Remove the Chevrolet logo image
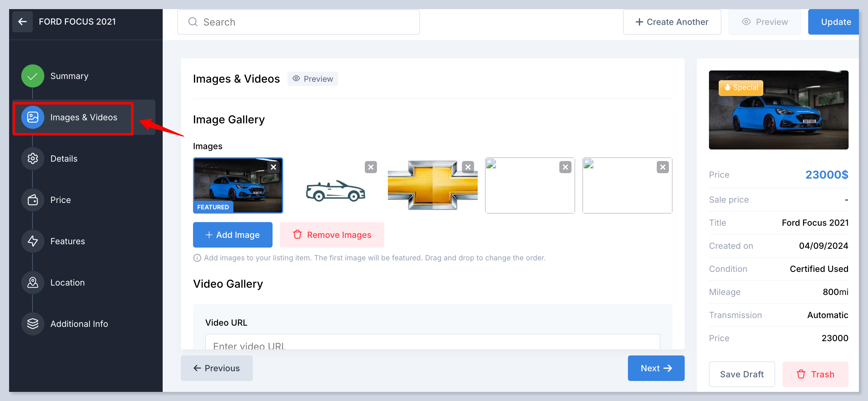Screen dimensions: 868x401 click(x=468, y=167)
